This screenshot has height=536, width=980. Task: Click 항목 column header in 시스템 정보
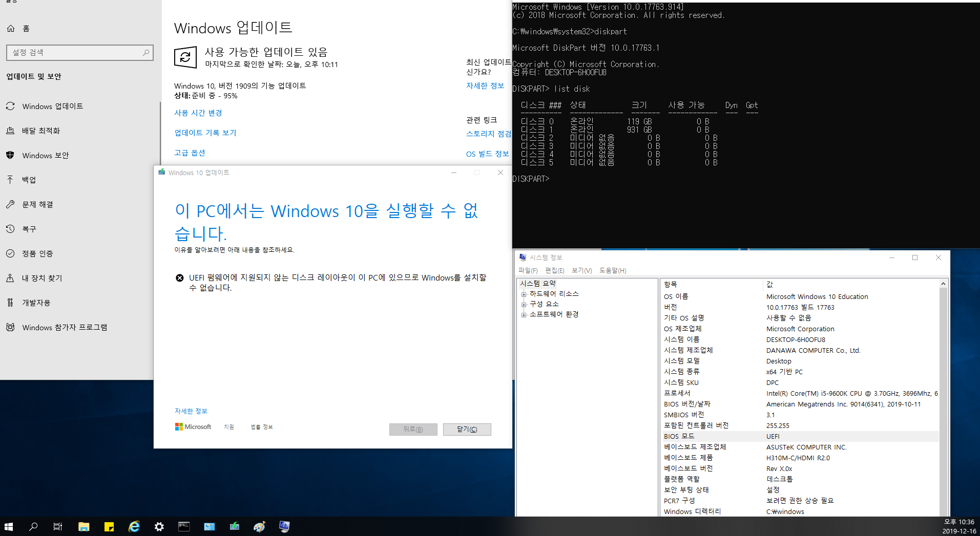point(712,285)
